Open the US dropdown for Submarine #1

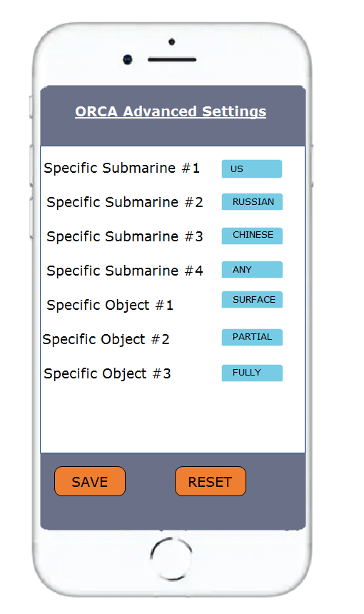(252, 168)
